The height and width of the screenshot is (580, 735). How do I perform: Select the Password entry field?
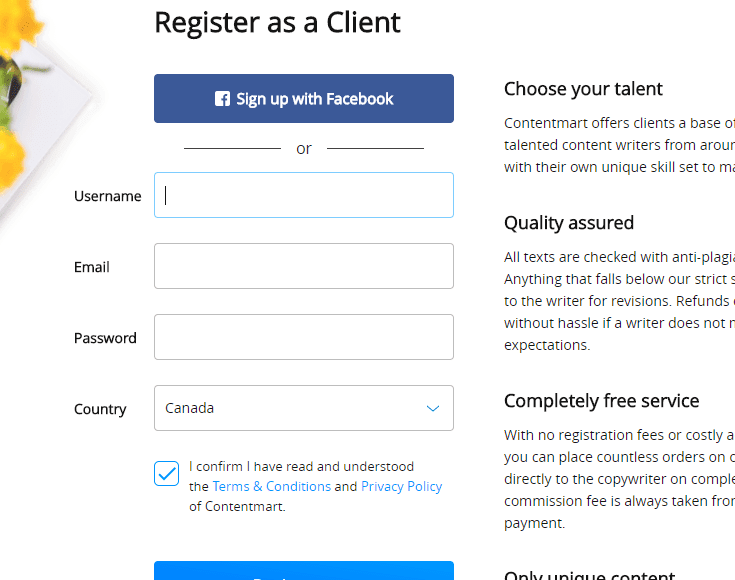coord(304,337)
